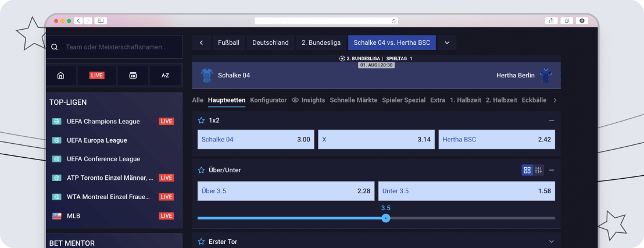Open the A-Z sports list
The width and height of the screenshot is (644, 248).
(165, 75)
